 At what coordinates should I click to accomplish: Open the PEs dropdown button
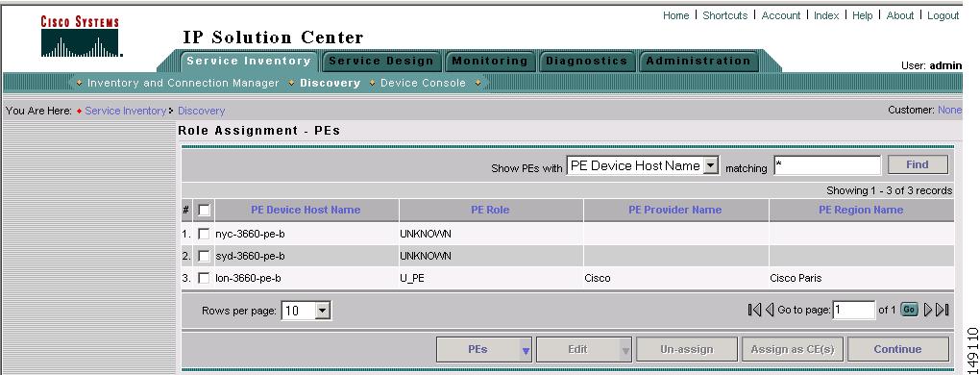(485, 349)
